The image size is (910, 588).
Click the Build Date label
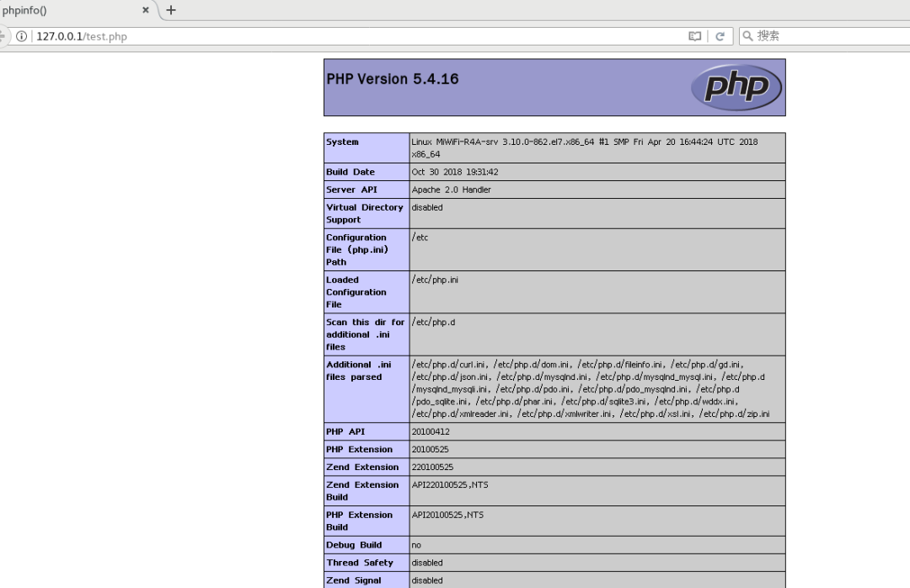351,172
